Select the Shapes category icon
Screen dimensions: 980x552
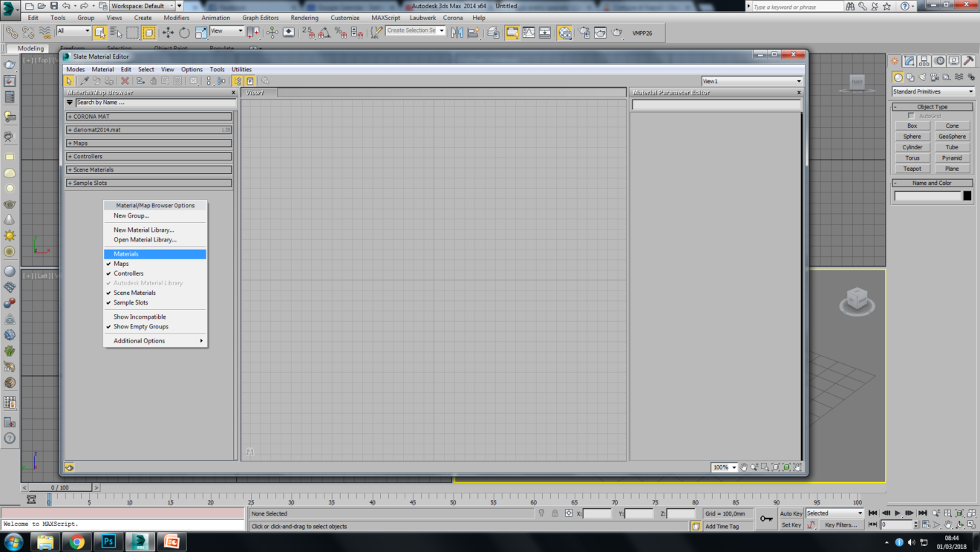click(x=910, y=77)
